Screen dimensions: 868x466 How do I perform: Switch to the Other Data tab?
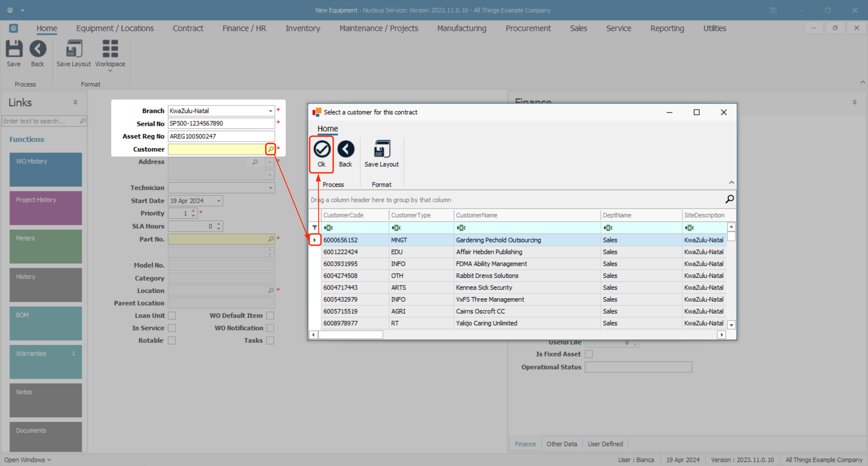561,444
